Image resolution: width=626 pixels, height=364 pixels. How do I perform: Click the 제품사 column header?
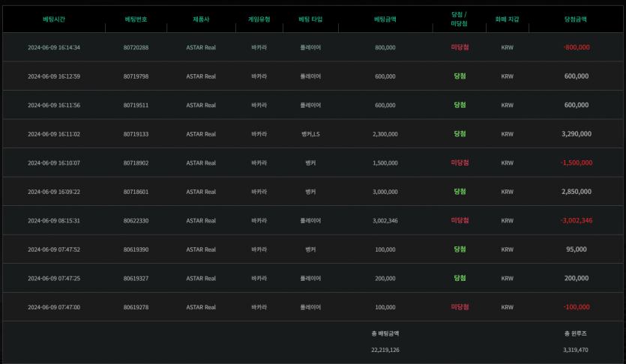[201, 19]
